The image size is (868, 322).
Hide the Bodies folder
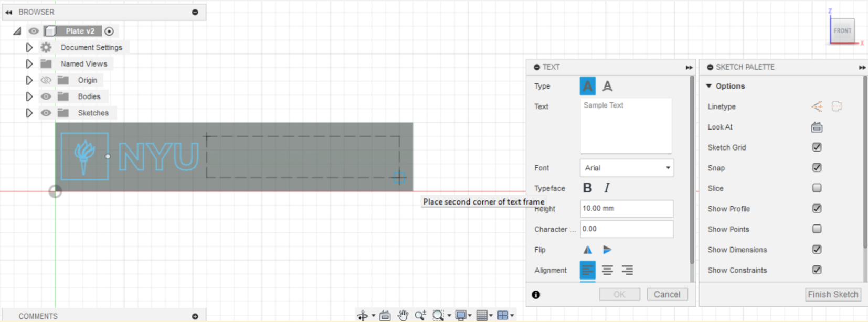46,96
